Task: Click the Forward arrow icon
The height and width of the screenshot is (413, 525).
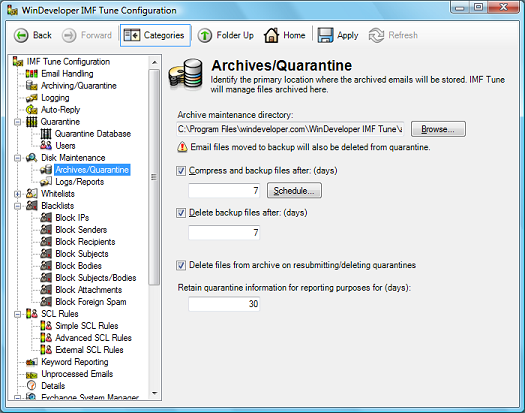Action: pos(69,35)
